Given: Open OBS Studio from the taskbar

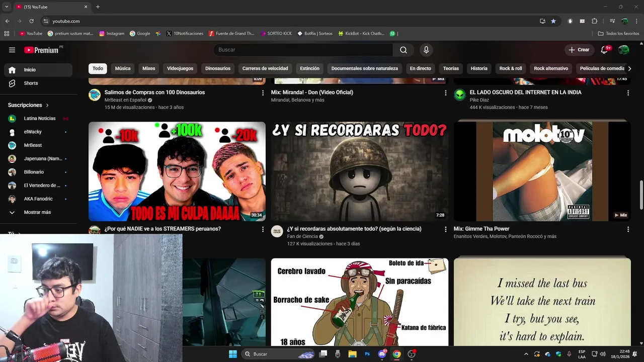Looking at the screenshot, I should tap(412, 354).
